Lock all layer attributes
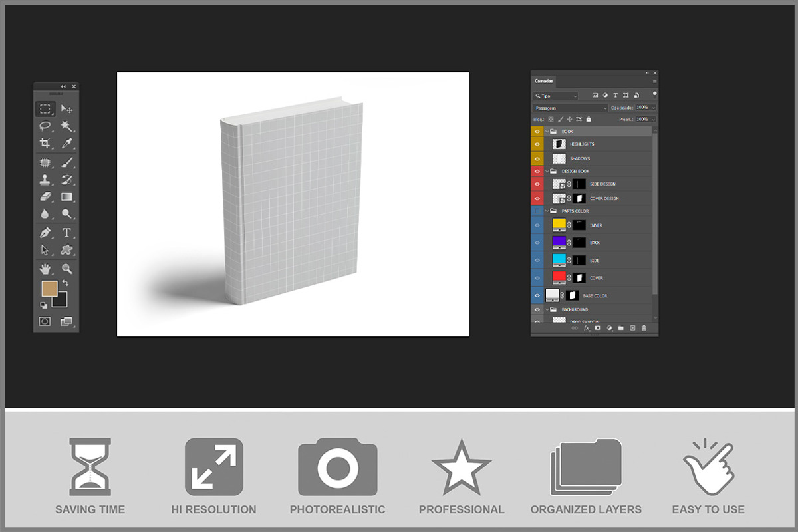 [x=589, y=119]
